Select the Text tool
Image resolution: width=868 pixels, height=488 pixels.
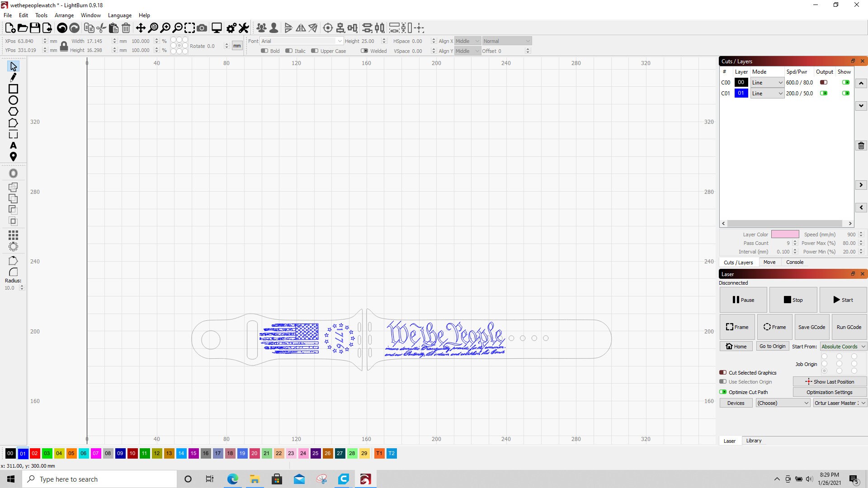tap(13, 145)
